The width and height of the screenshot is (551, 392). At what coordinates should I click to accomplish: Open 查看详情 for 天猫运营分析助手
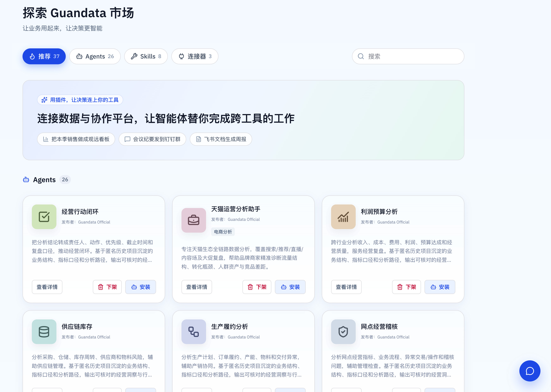coord(197,287)
